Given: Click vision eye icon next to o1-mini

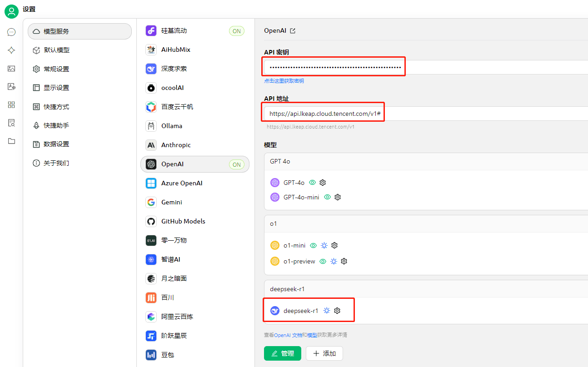Looking at the screenshot, I should pyautogui.click(x=313, y=245).
